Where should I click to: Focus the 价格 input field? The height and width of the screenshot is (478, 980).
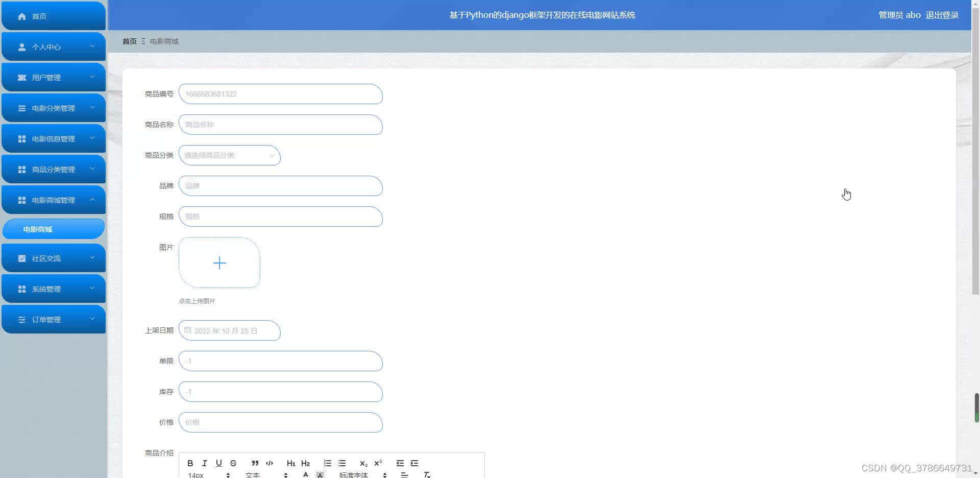coord(281,422)
